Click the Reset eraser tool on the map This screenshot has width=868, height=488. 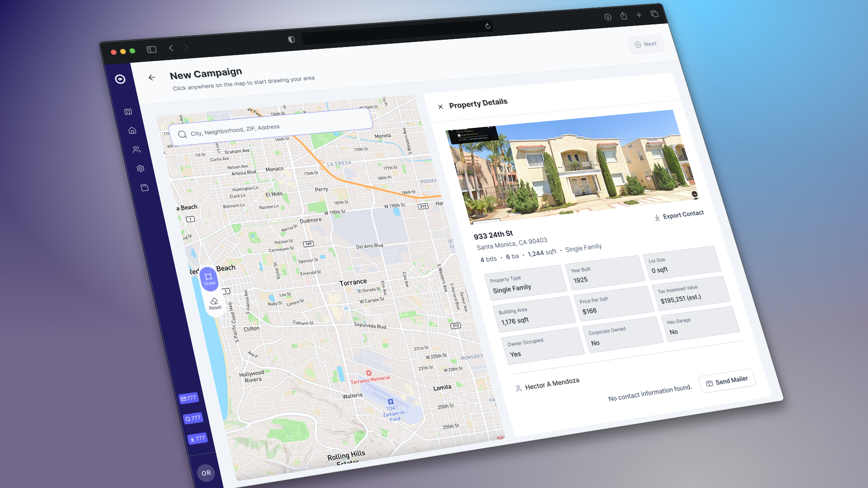(x=215, y=304)
